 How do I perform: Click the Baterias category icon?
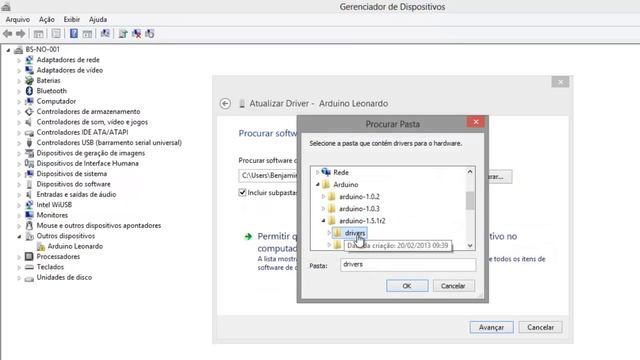pyautogui.click(x=29, y=80)
